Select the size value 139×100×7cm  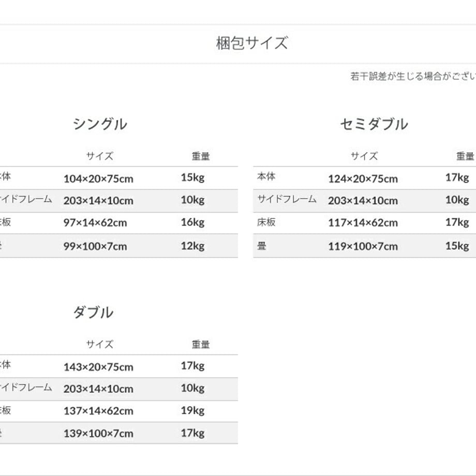[x=98, y=434]
